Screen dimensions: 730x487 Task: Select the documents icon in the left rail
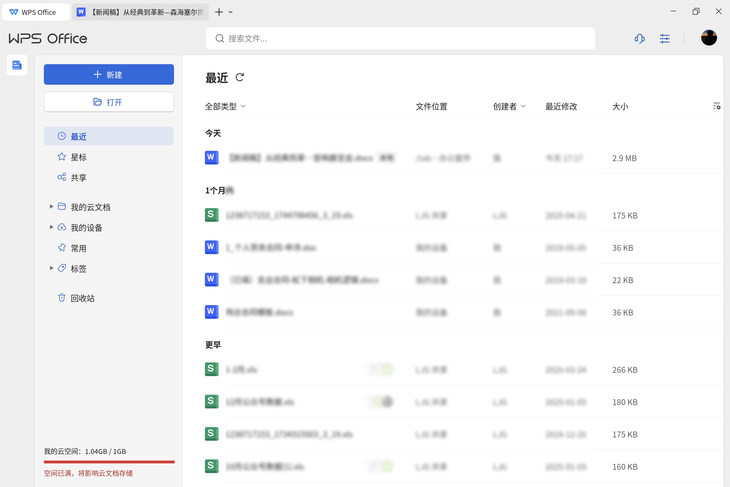click(x=17, y=65)
